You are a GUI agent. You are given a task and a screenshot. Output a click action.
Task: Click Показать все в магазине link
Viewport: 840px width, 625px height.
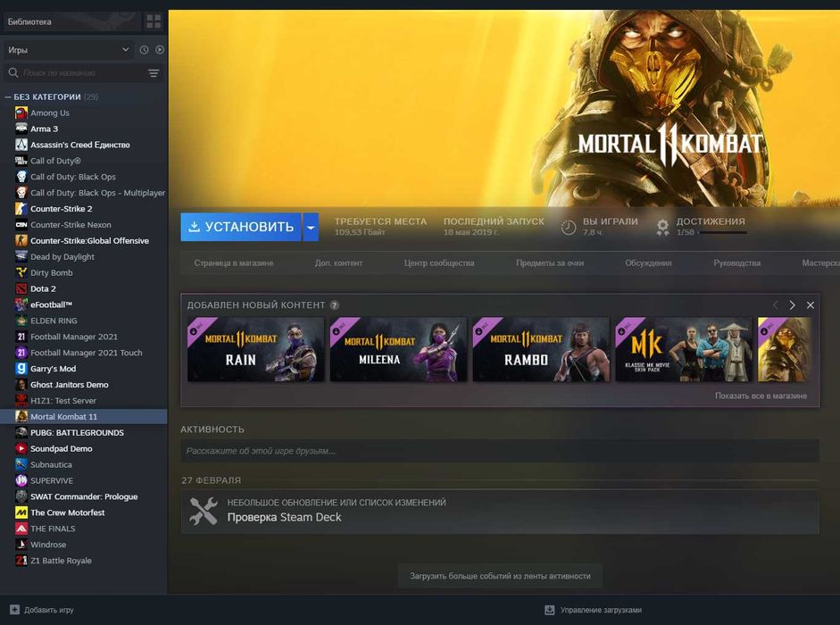coord(761,396)
